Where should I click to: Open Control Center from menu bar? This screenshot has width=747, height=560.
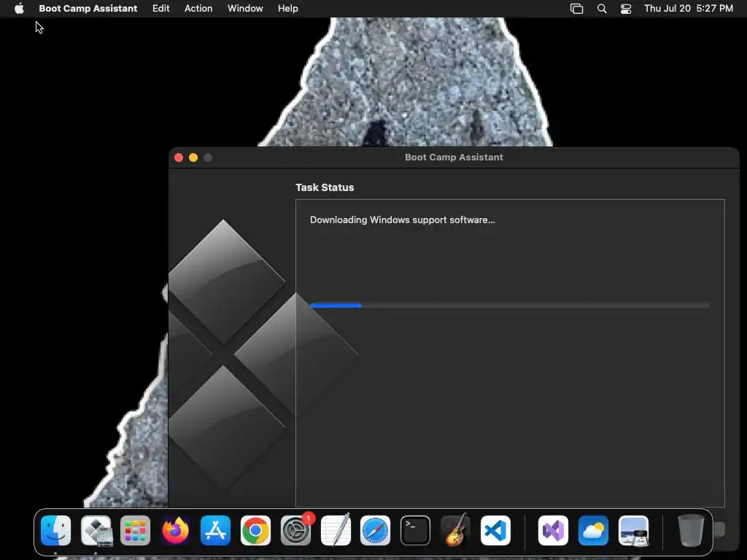(626, 9)
